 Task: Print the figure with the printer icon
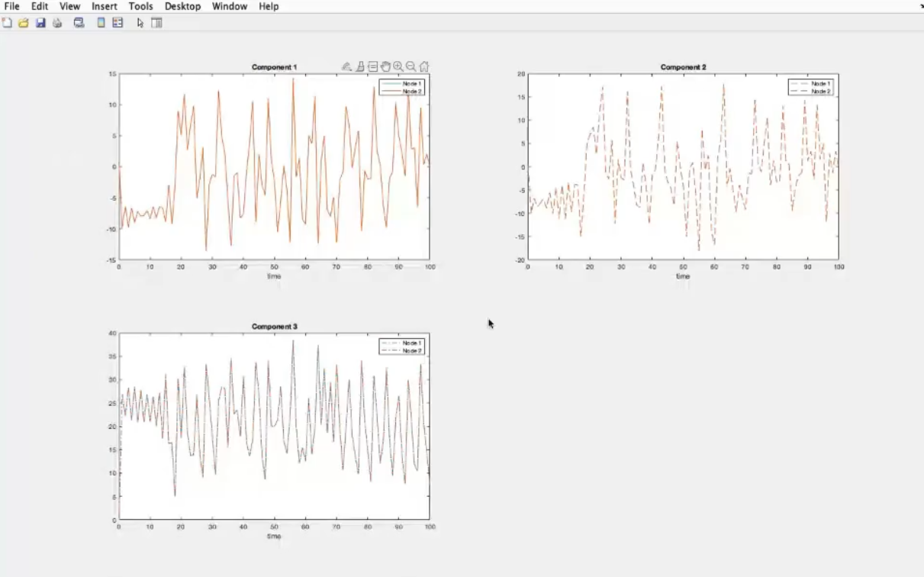57,23
